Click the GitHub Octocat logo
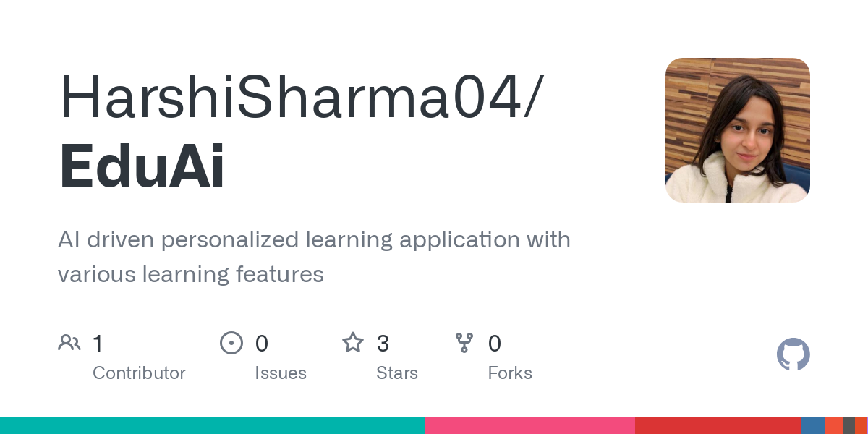 click(x=793, y=354)
